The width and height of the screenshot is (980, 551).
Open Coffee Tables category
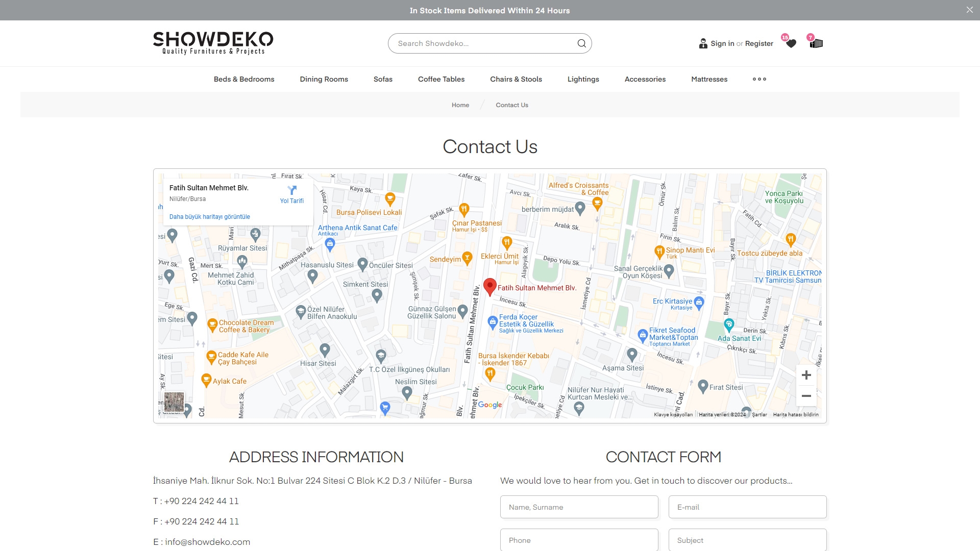tap(441, 79)
